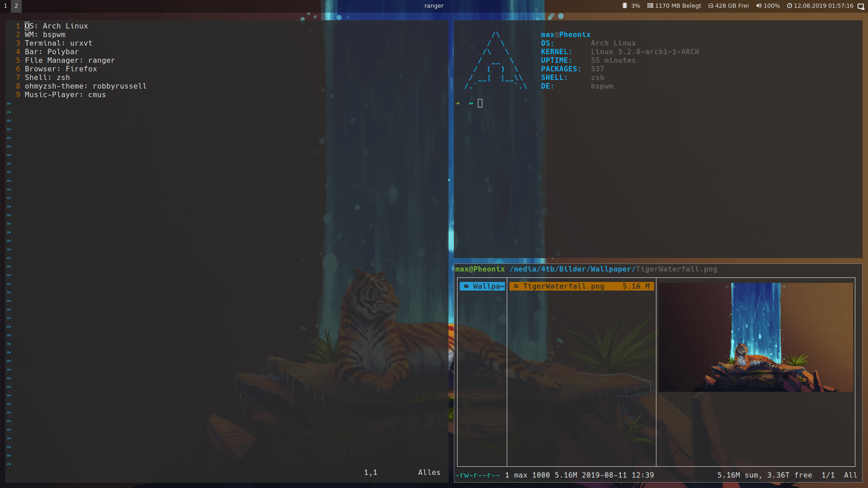The width and height of the screenshot is (868, 488).
Task: Click the image icon beside TigerWaterfall.png
Action: pos(516,286)
